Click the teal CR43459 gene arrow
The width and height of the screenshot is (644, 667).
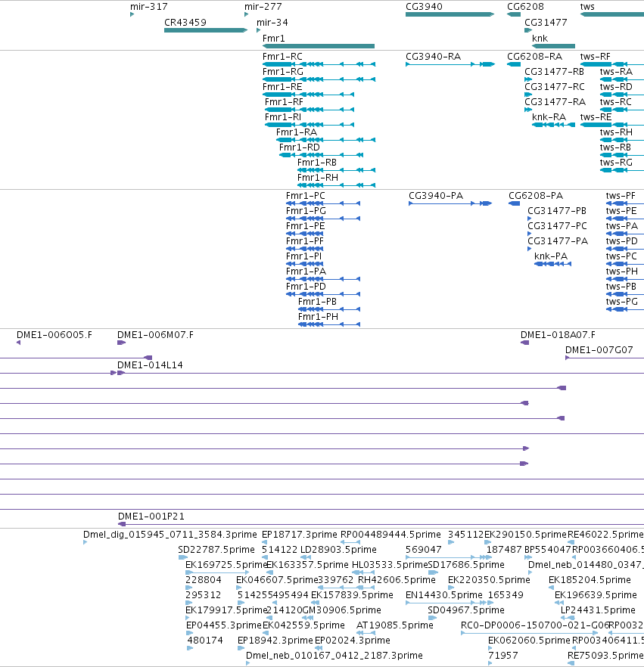[206, 30]
